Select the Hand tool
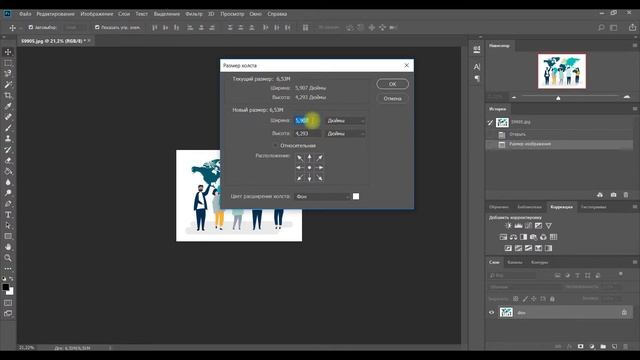 8,247
